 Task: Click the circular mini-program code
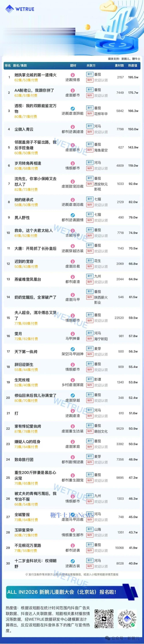click(127, 619)
